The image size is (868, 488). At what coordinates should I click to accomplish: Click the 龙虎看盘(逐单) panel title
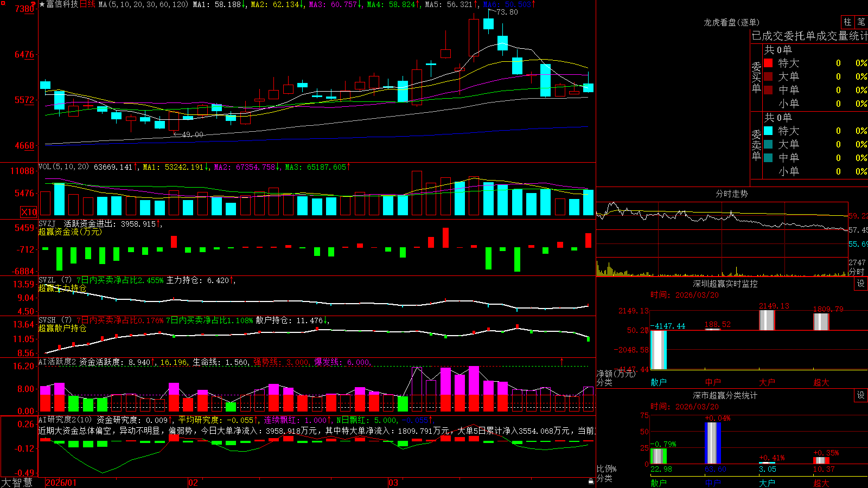pos(731,22)
